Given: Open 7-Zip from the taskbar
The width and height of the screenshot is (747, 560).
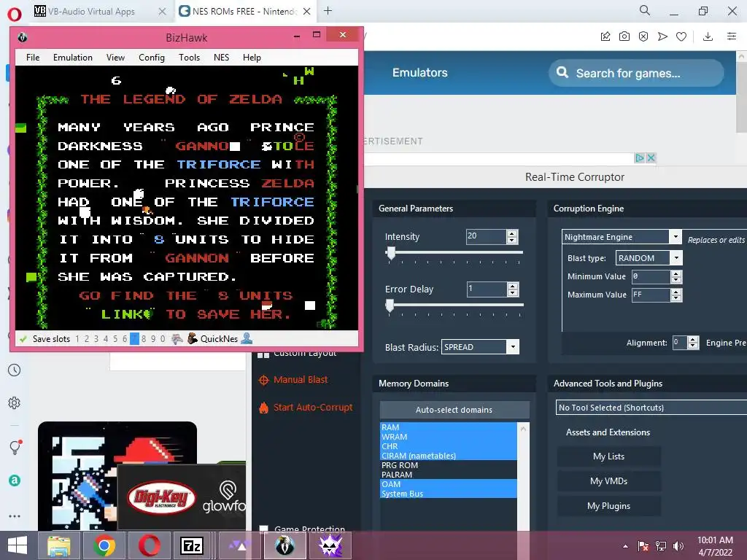Looking at the screenshot, I should click(x=192, y=545).
